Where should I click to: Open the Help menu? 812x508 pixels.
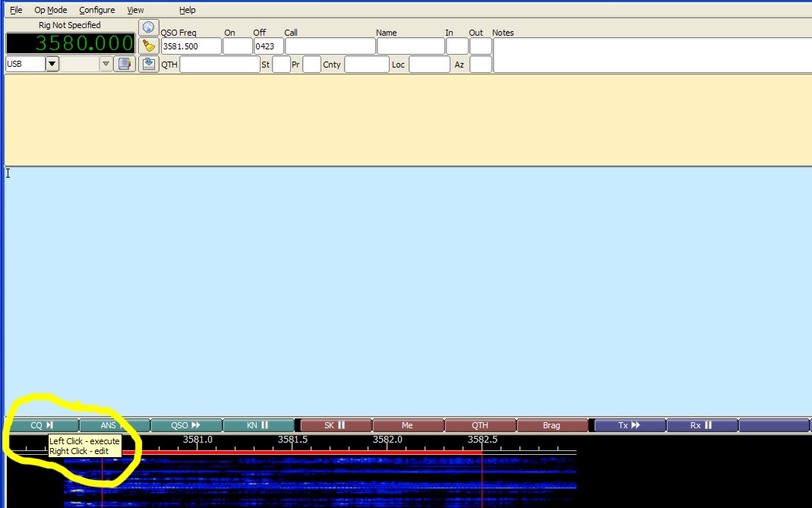187,10
